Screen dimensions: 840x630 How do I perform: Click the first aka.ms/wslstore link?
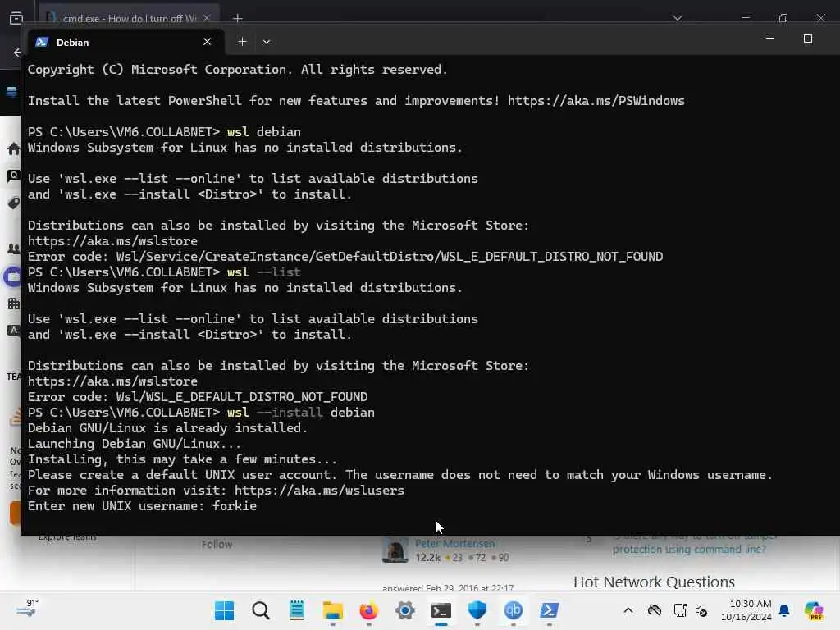pos(112,241)
